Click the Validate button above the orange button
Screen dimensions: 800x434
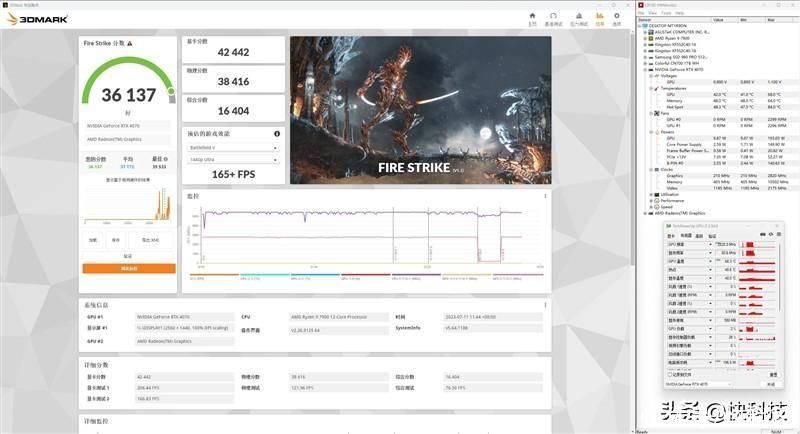128,256
